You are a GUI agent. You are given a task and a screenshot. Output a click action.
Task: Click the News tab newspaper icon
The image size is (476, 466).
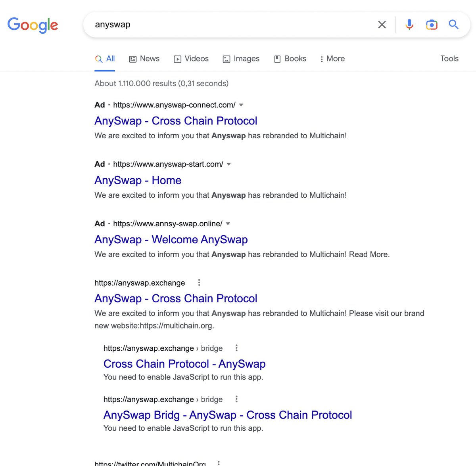[133, 59]
